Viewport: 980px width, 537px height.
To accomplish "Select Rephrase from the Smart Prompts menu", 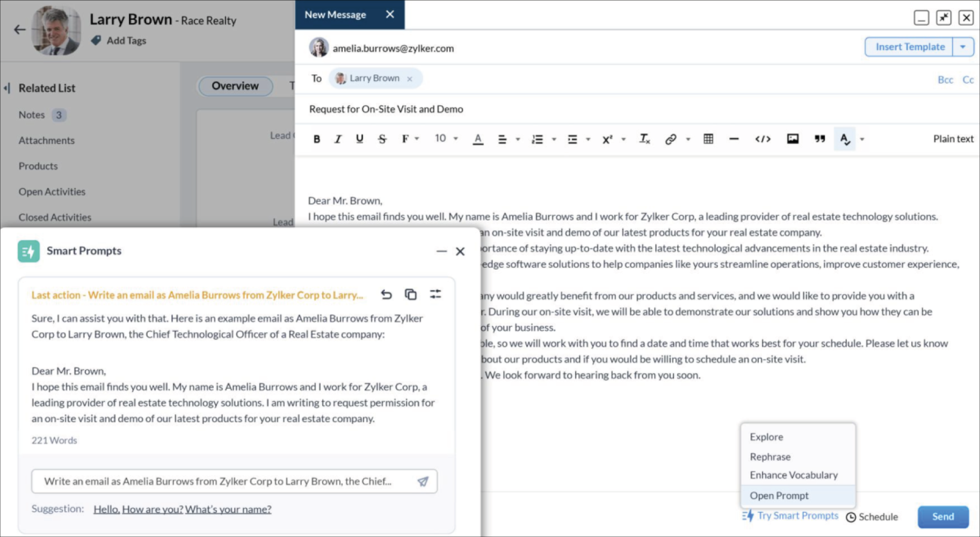I will click(x=770, y=456).
